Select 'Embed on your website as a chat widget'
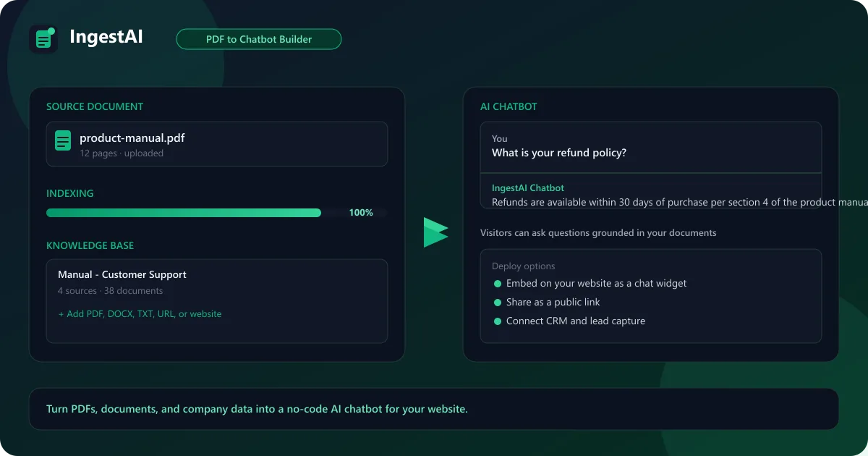 coord(597,284)
